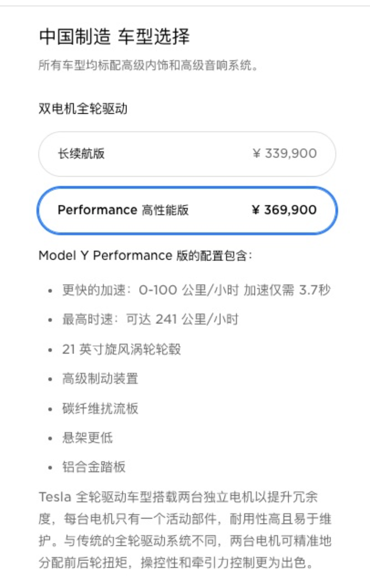Screen dimensions: 370x588
Task: Click the 双电机全轮驱动 section label
Action: (83, 109)
